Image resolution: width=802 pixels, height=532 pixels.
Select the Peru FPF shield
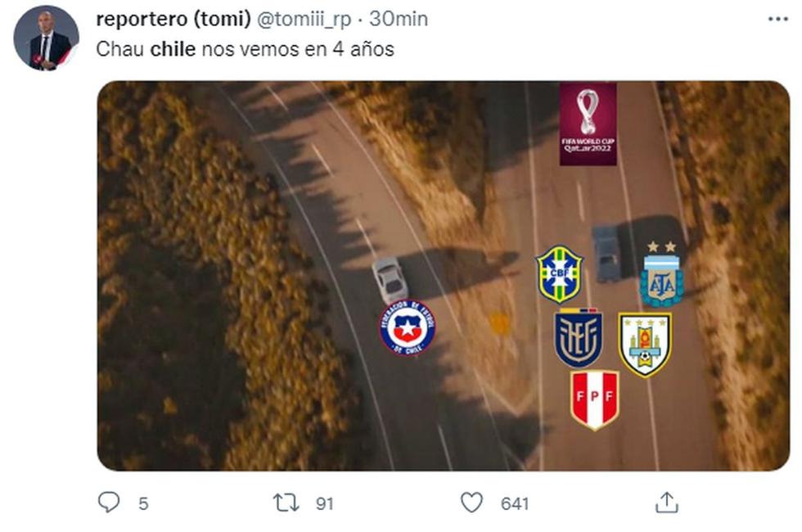pyautogui.click(x=595, y=396)
